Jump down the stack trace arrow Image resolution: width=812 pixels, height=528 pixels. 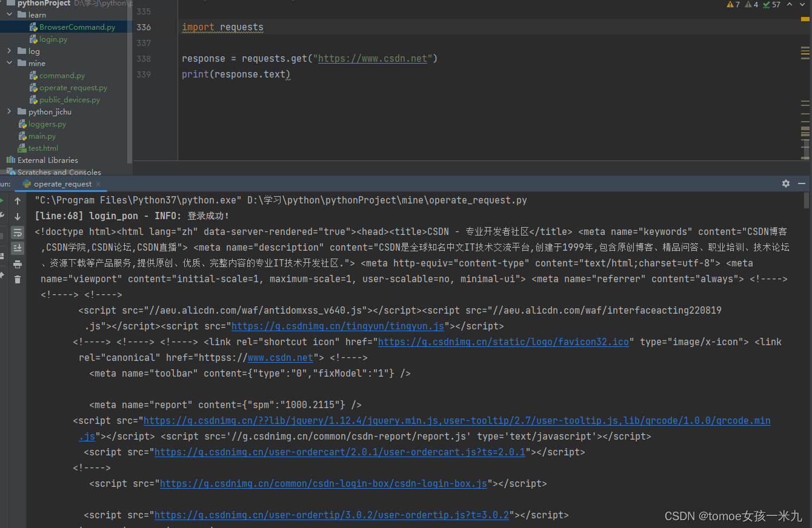pyautogui.click(x=18, y=216)
